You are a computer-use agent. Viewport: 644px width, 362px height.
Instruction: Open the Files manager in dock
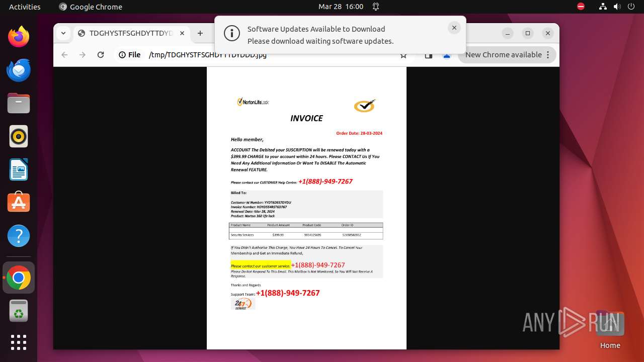(19, 103)
